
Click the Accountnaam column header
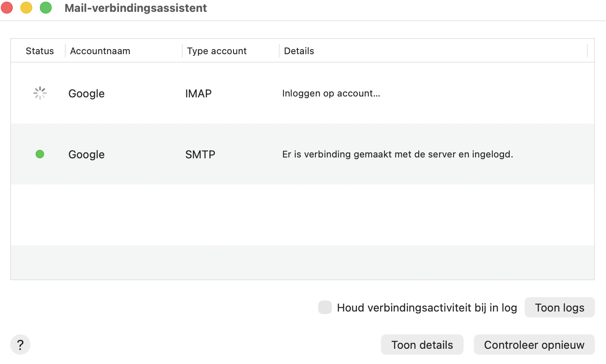coord(100,51)
